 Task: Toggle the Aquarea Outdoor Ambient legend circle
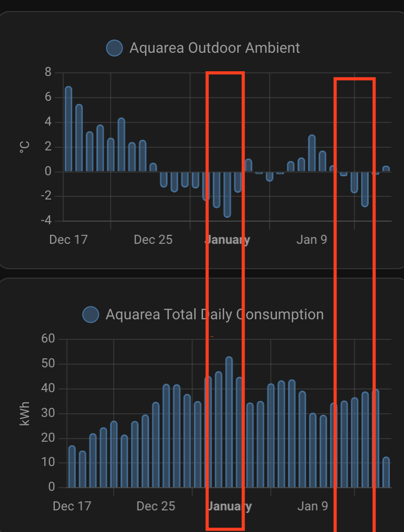point(114,48)
